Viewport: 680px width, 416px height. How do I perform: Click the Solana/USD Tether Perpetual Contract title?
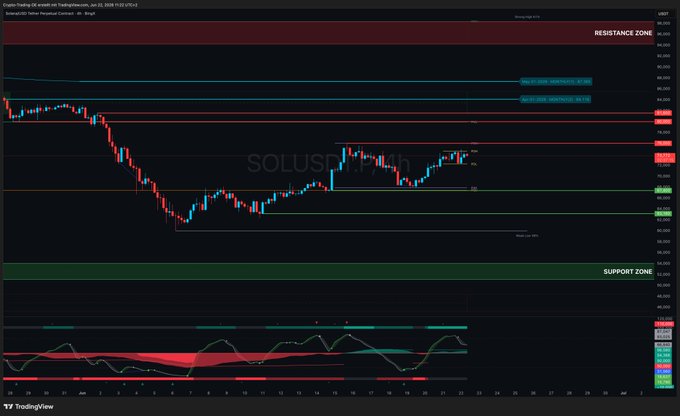[50, 13]
